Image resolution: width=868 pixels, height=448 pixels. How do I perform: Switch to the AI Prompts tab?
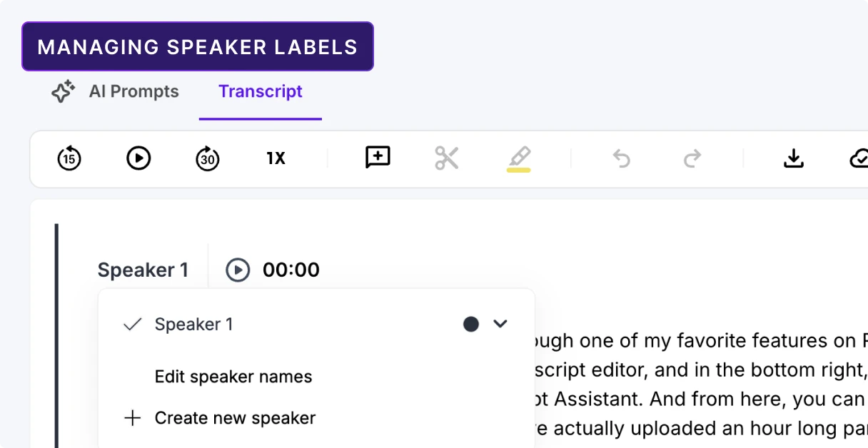click(133, 91)
